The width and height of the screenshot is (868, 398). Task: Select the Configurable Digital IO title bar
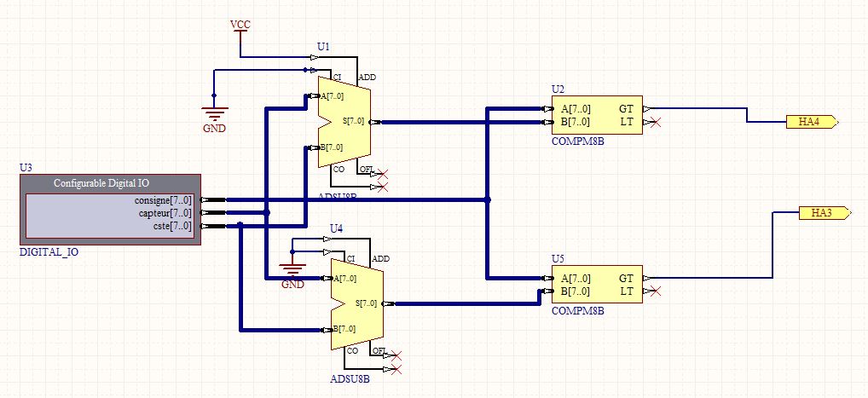[113, 183]
